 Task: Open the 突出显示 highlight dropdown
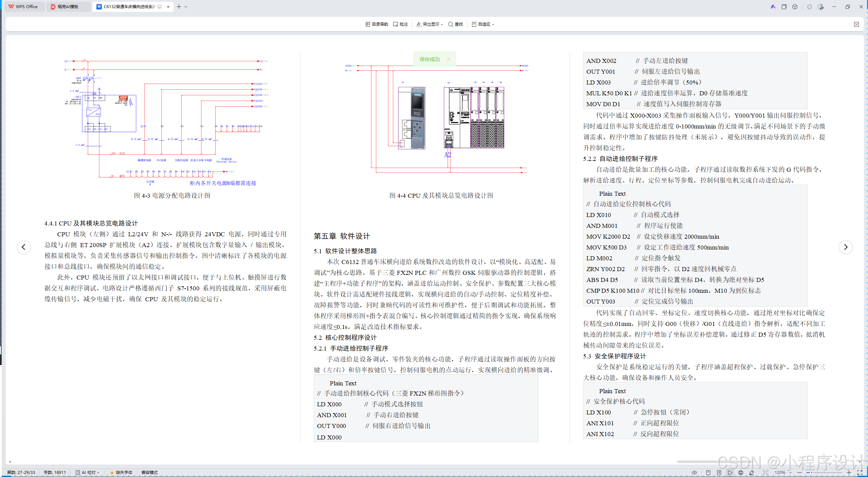(429, 24)
